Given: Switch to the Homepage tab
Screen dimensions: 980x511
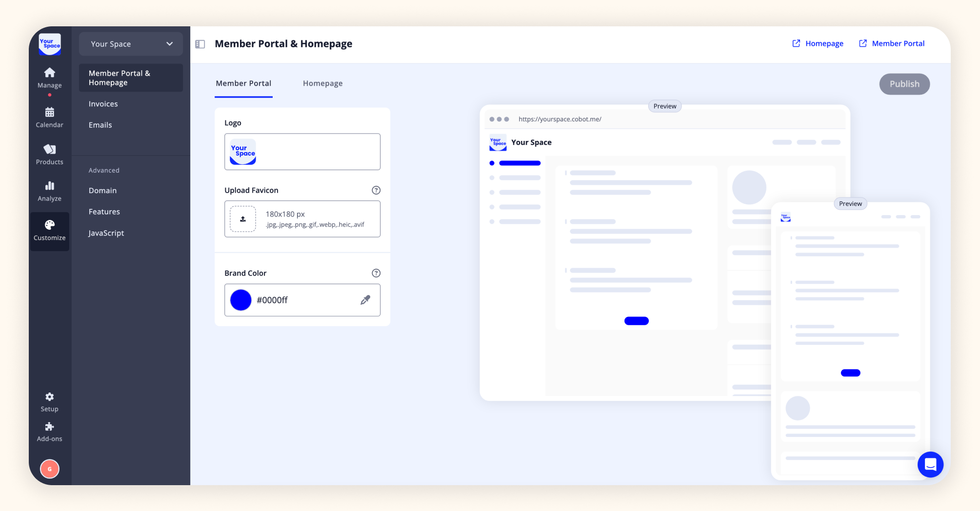Looking at the screenshot, I should (322, 83).
